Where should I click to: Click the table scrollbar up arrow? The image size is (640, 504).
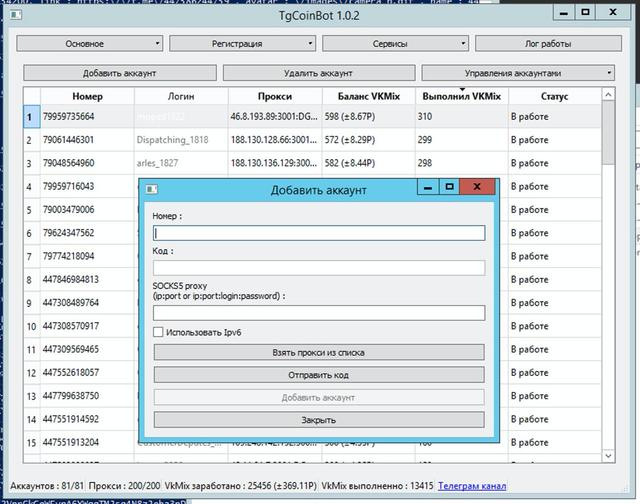coord(608,95)
